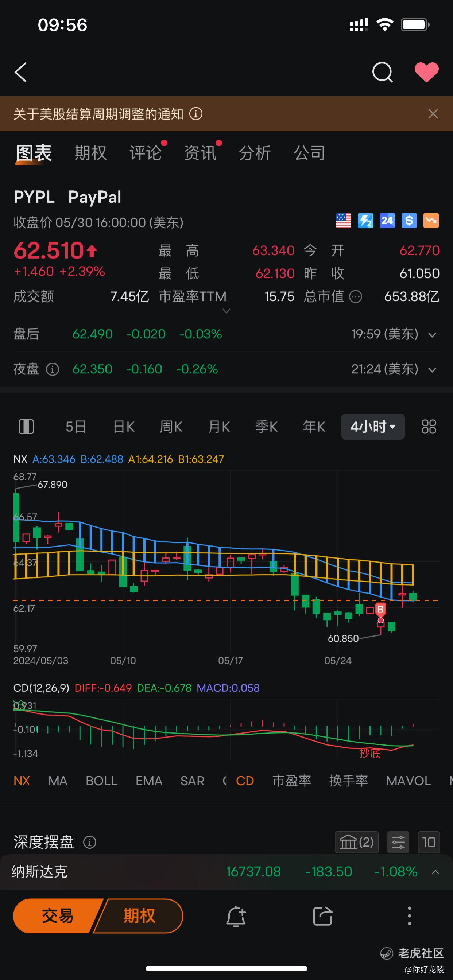
Task: Dismiss the settlement cycle notice banner
Action: [433, 114]
